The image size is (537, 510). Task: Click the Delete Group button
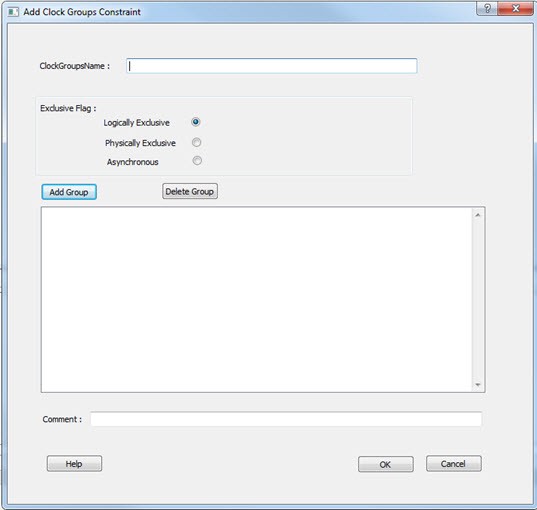coord(190,191)
